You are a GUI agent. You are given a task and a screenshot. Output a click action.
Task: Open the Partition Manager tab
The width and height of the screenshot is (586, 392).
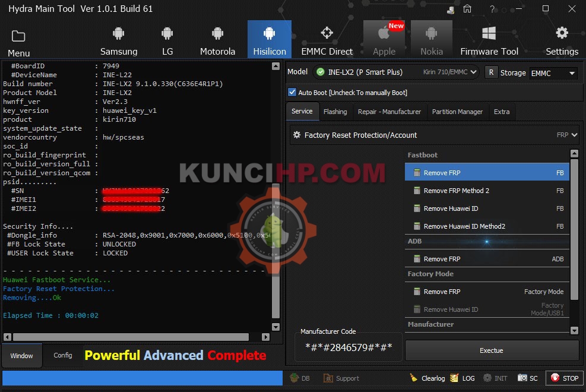pyautogui.click(x=457, y=112)
